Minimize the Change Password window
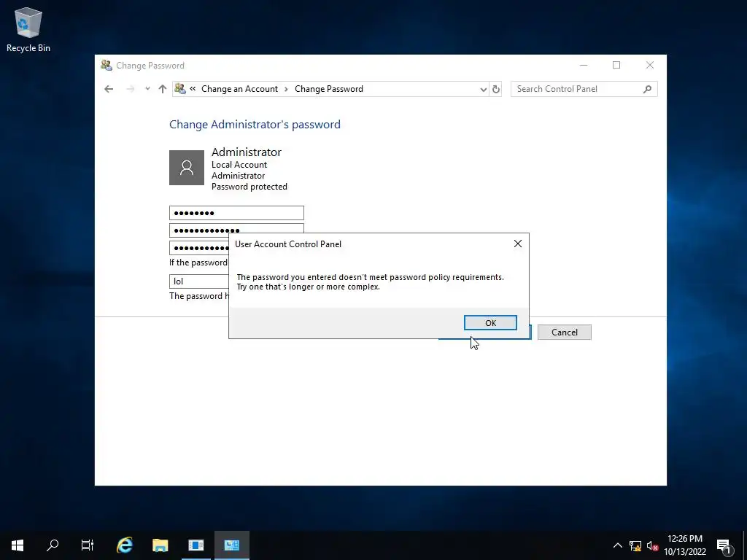 [x=584, y=65]
